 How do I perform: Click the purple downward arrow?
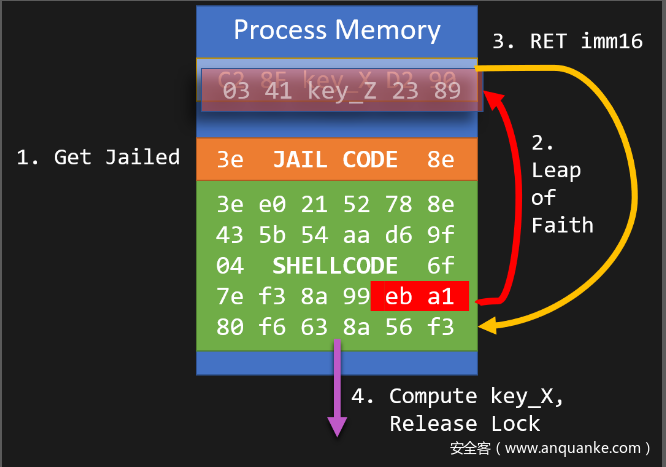pyautogui.click(x=337, y=398)
